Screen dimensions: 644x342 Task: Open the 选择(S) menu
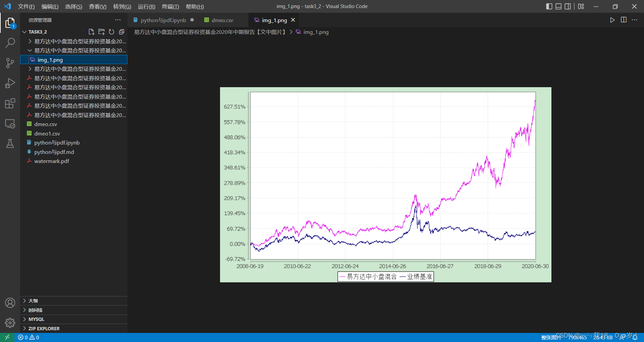[x=73, y=6]
